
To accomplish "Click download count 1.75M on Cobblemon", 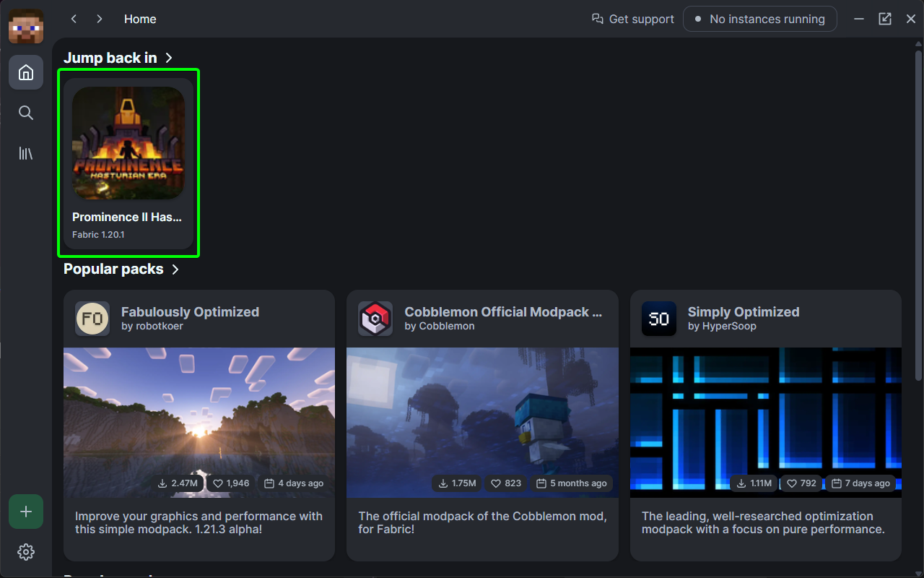I will (458, 483).
